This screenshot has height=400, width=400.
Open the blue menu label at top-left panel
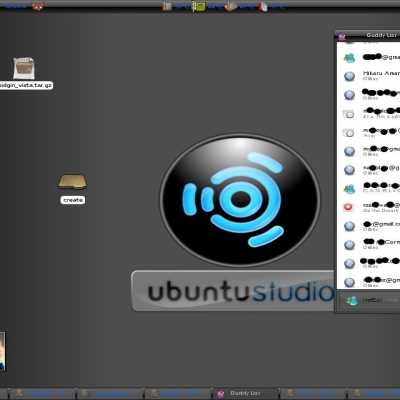(16, 6)
